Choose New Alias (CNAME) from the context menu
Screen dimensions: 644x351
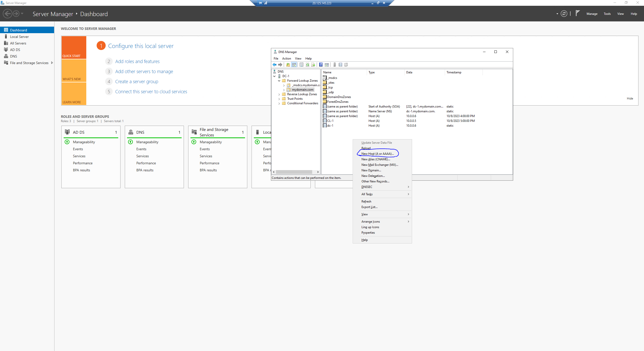click(x=376, y=159)
